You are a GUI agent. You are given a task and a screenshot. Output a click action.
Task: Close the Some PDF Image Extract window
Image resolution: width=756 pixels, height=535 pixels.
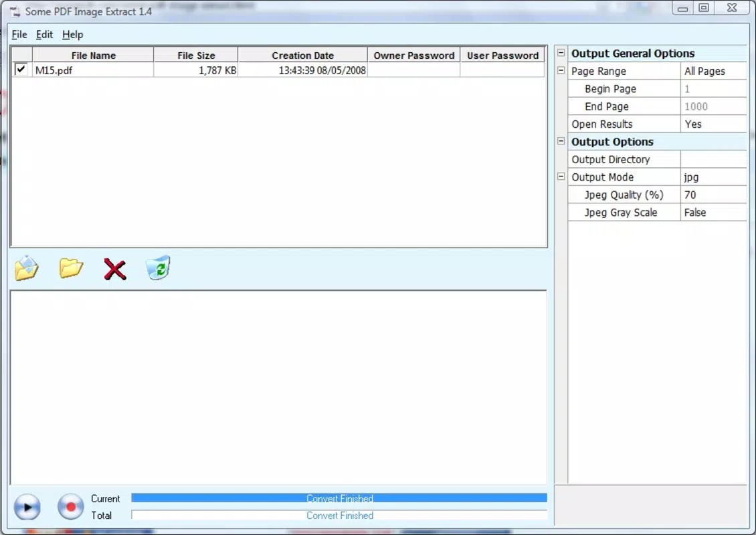732,8
